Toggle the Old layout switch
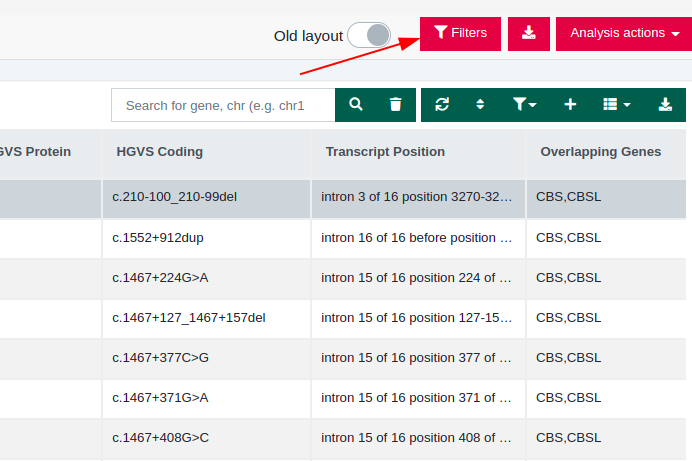The width and height of the screenshot is (692, 461). (369, 35)
